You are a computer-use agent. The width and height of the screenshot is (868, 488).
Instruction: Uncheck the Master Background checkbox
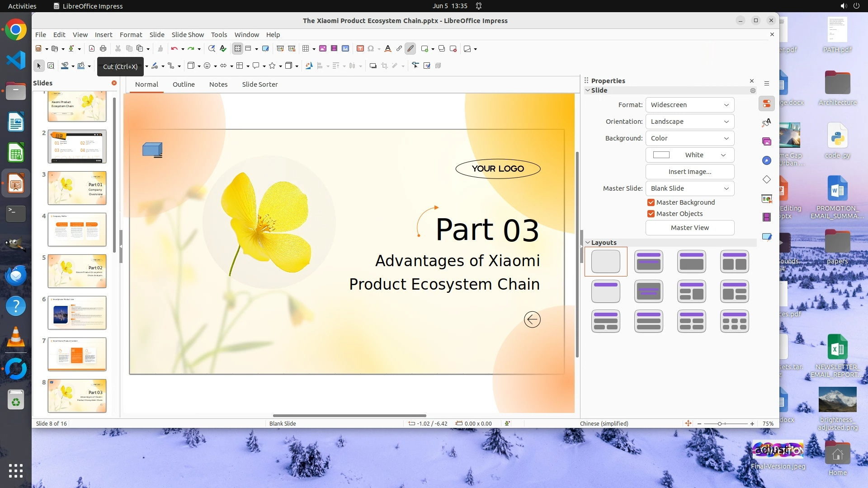click(651, 202)
